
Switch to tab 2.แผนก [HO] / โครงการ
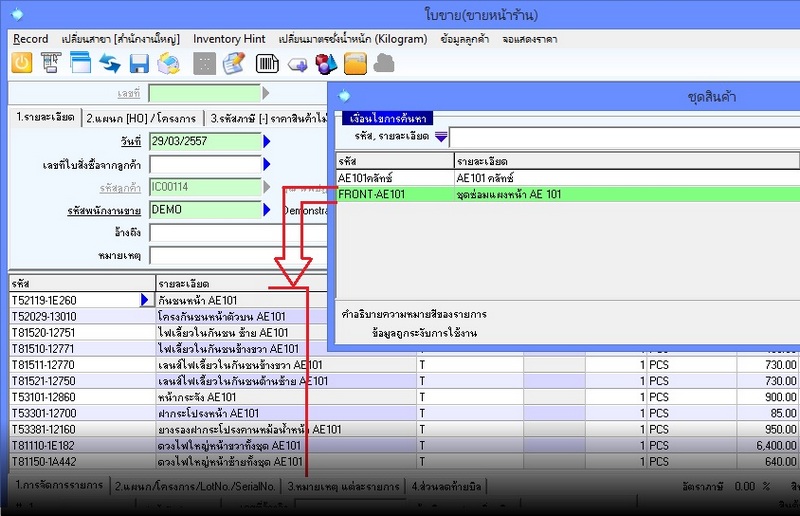tap(140, 117)
